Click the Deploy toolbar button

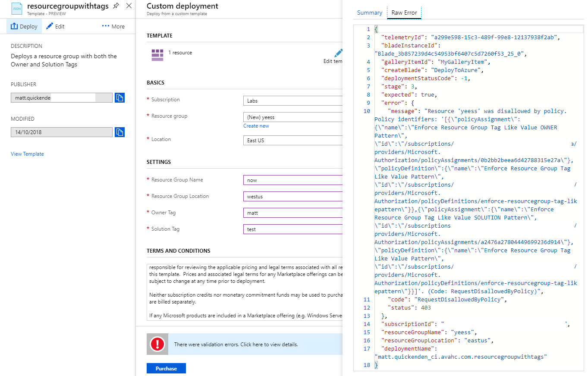(x=24, y=26)
